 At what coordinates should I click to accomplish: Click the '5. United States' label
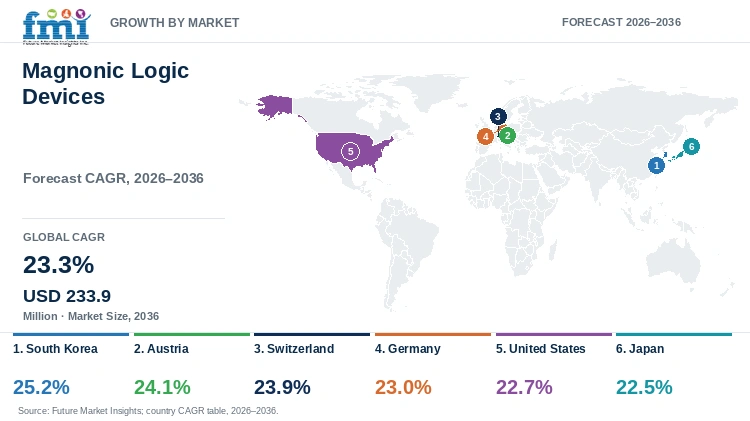540,349
